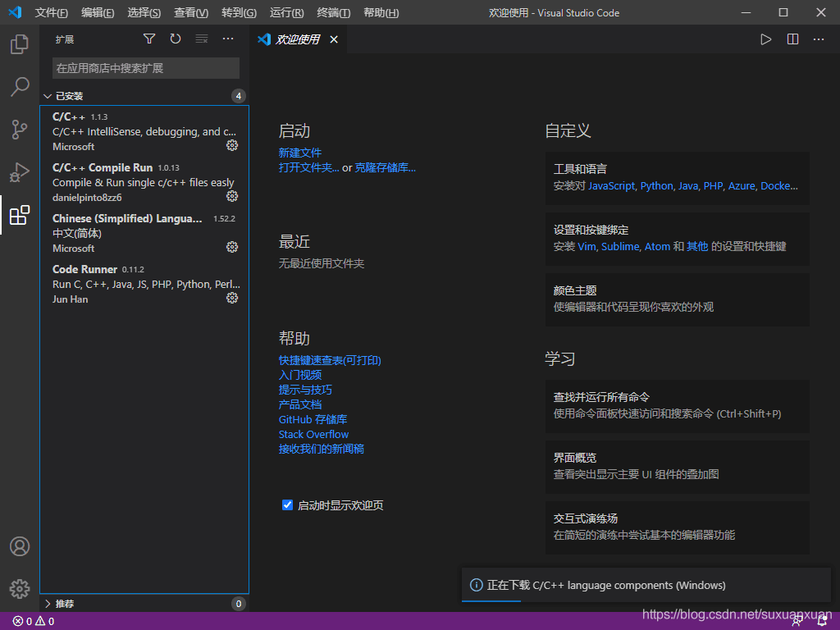Close the 欢迎使用 tab
The width and height of the screenshot is (840, 630).
334,39
